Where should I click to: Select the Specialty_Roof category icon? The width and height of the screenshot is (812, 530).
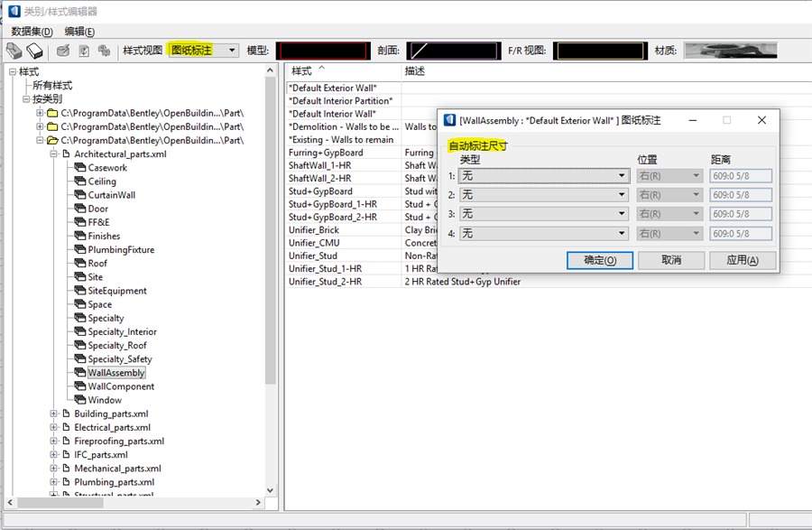[x=79, y=345]
